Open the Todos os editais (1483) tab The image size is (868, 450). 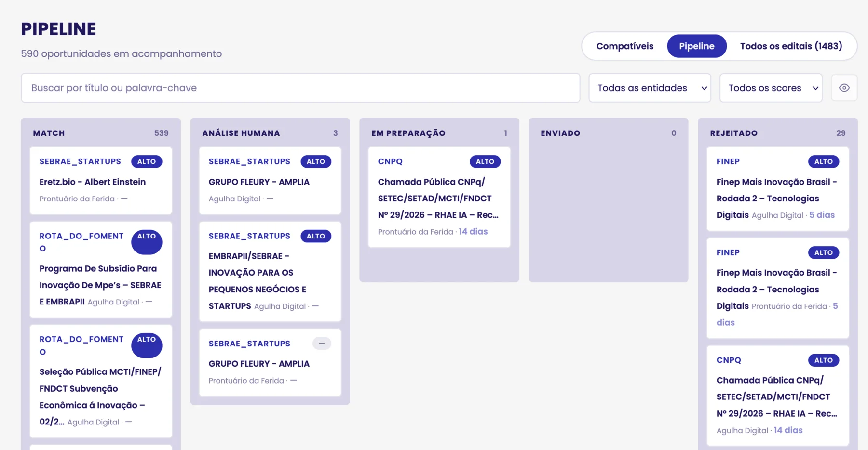(x=791, y=46)
